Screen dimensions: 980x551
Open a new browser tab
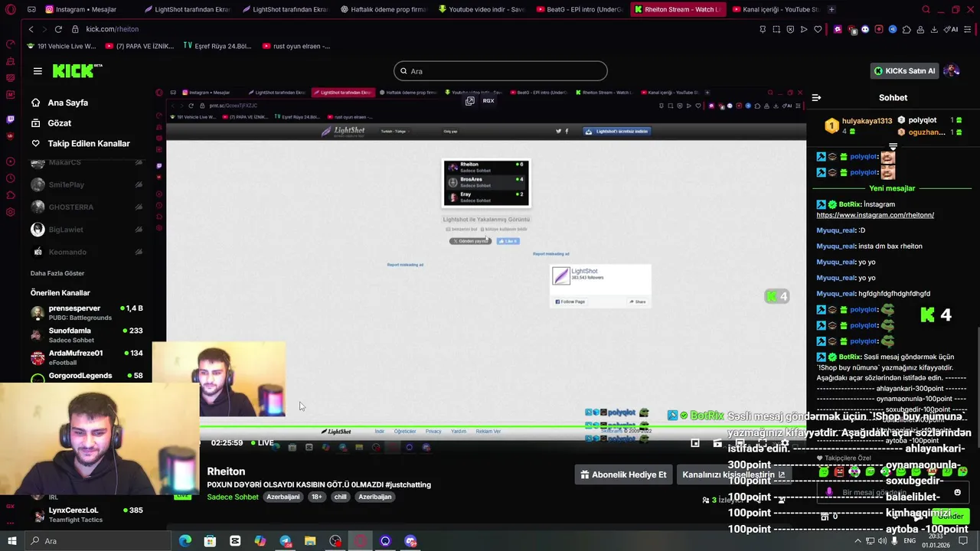pyautogui.click(x=831, y=9)
